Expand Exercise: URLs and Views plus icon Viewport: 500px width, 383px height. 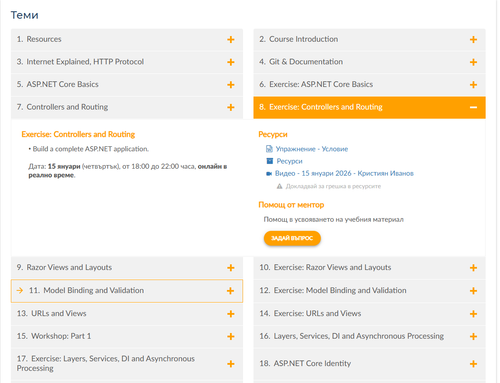point(473,314)
